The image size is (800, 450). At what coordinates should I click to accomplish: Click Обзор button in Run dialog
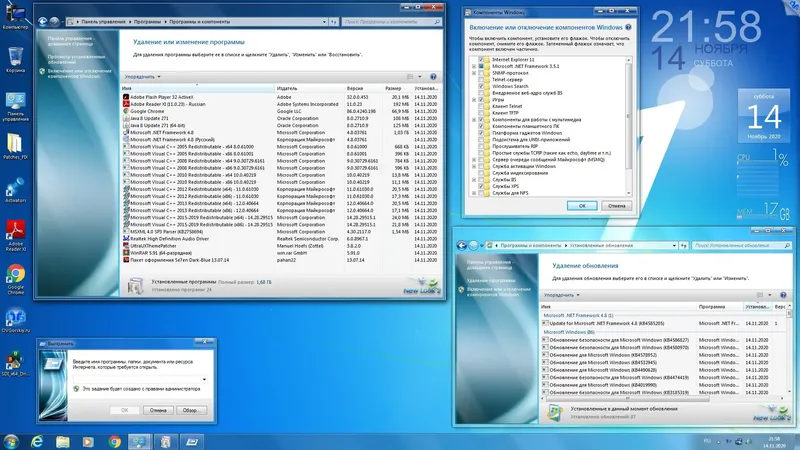pyautogui.click(x=191, y=410)
